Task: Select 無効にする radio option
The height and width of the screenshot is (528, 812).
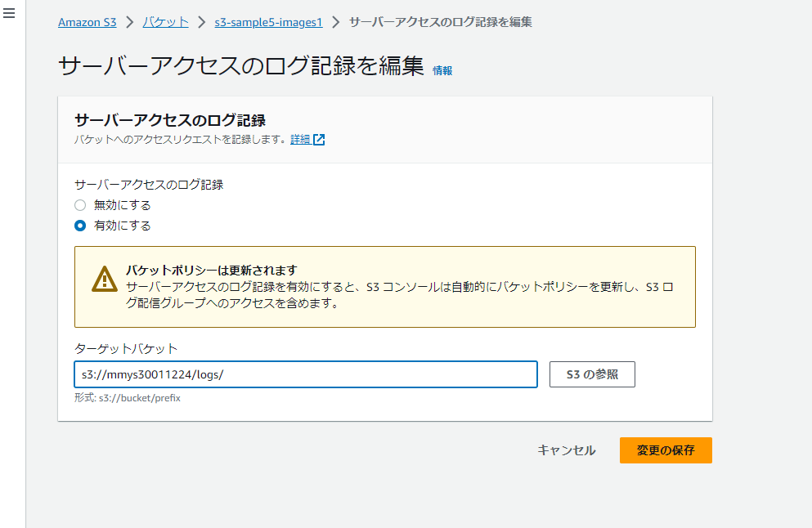Action: point(80,205)
